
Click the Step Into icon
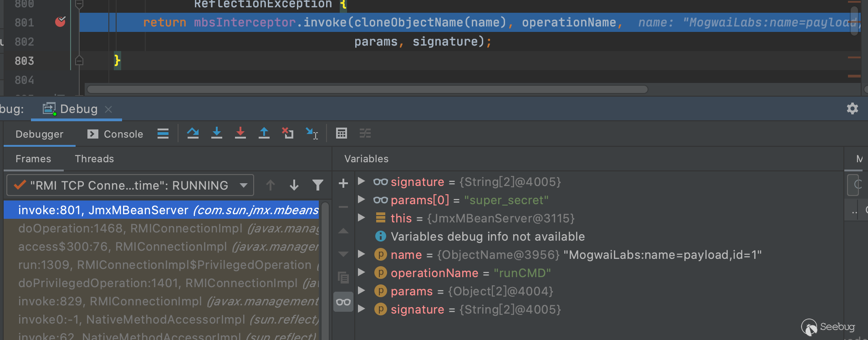[217, 133]
